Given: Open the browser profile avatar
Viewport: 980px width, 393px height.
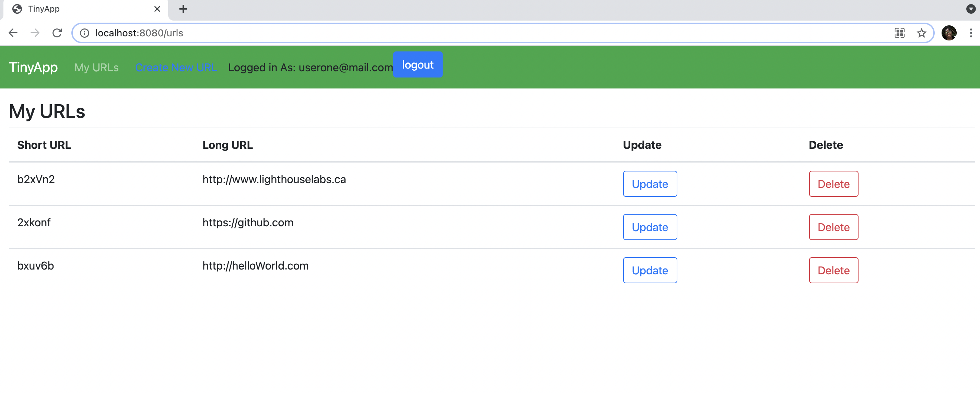Looking at the screenshot, I should click(x=949, y=33).
